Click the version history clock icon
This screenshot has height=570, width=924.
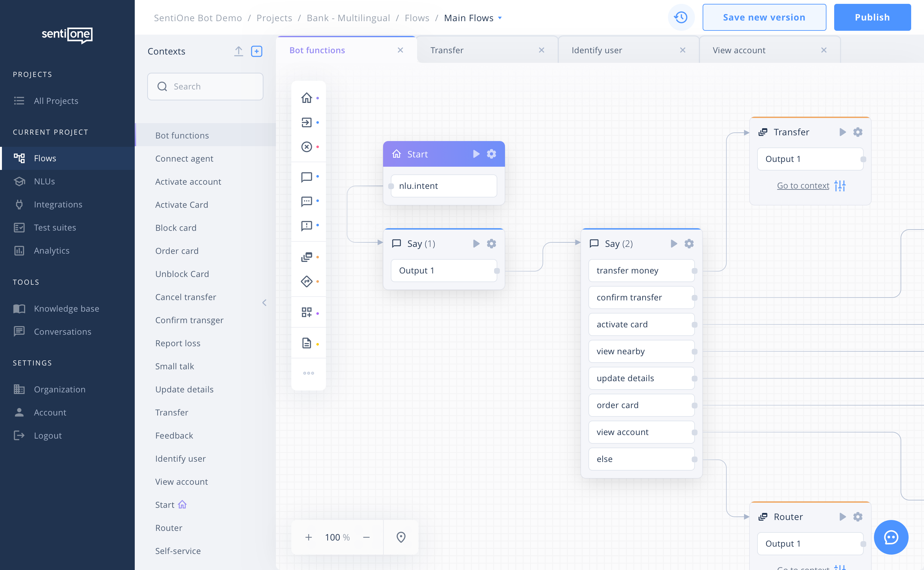click(681, 17)
